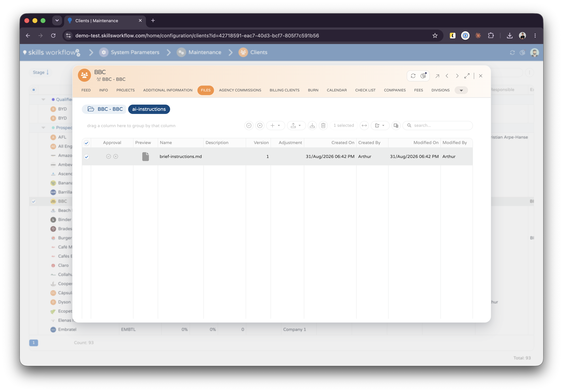Viewport: 563px width, 392px height.
Task: Toggle the client list header select checkbox
Action: [x=34, y=90]
